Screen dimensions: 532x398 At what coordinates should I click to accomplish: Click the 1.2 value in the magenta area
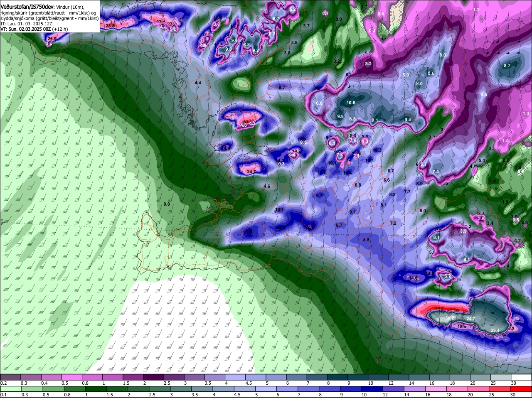point(477,10)
